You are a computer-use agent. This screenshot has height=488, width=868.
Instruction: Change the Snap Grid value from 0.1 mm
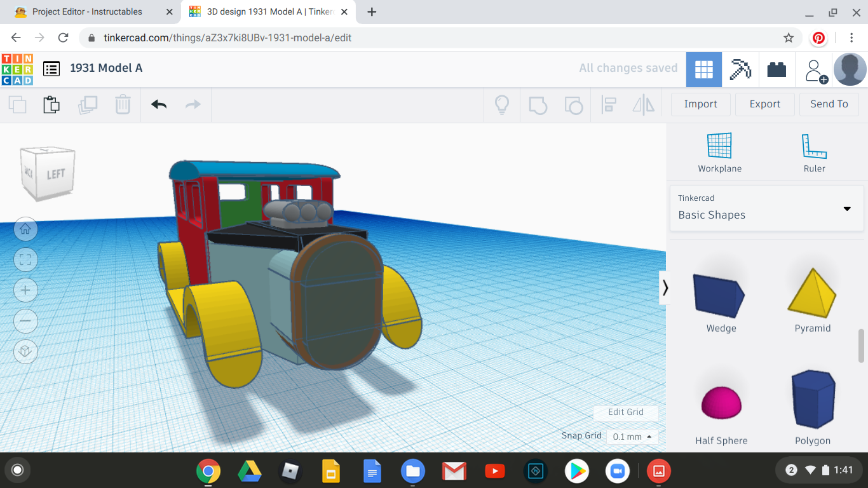pyautogui.click(x=631, y=437)
